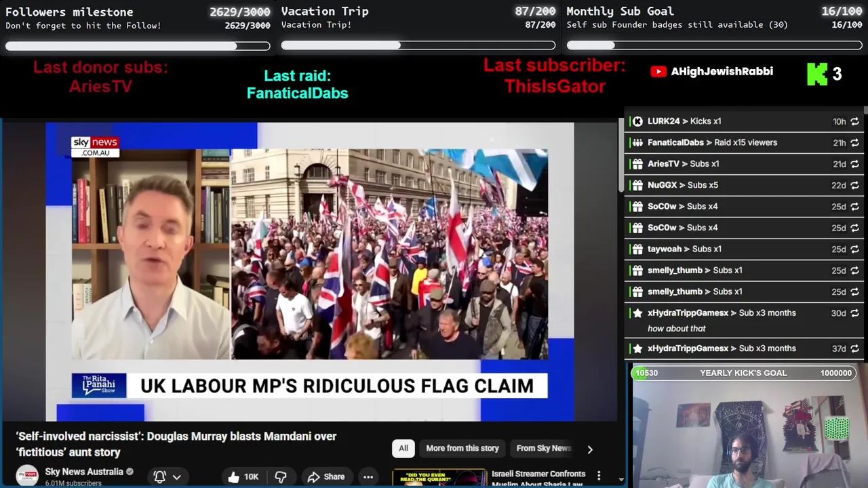The height and width of the screenshot is (488, 868).
Task: Click the Sky News video player
Action: [310, 272]
